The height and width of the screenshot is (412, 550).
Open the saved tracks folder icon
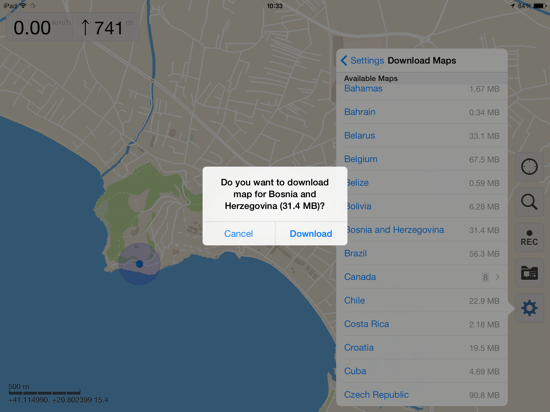529,273
